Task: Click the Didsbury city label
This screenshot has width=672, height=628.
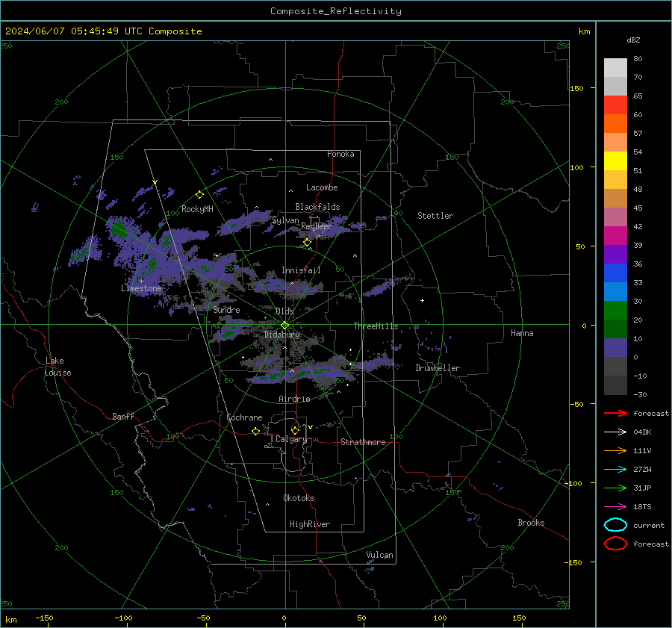Action: point(282,335)
